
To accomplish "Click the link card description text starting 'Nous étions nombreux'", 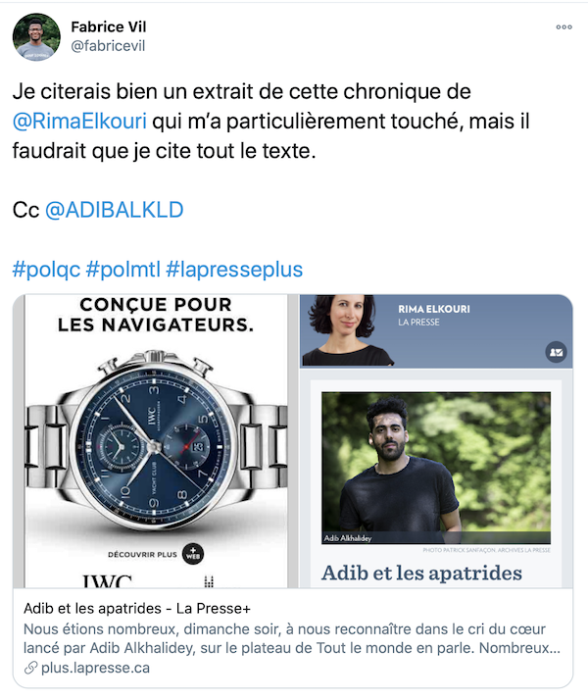I will tap(292, 638).
